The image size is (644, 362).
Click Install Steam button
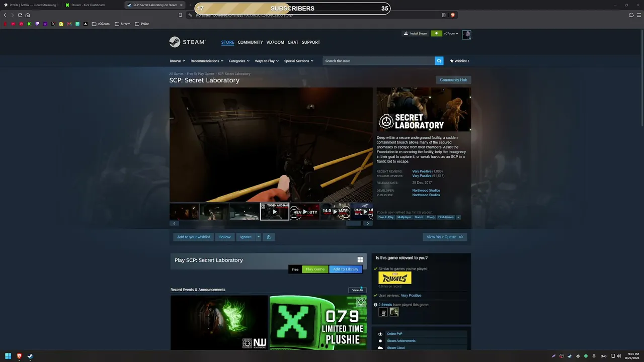[x=415, y=34]
